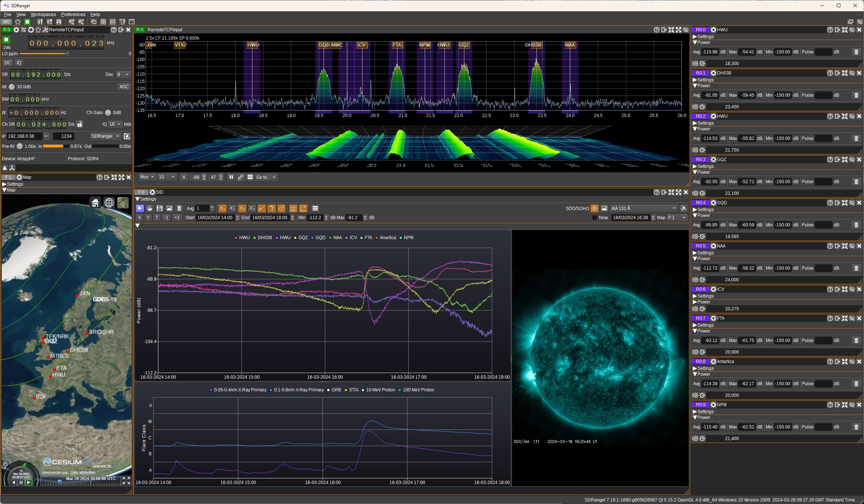Stop all devices with green square

point(27,22)
